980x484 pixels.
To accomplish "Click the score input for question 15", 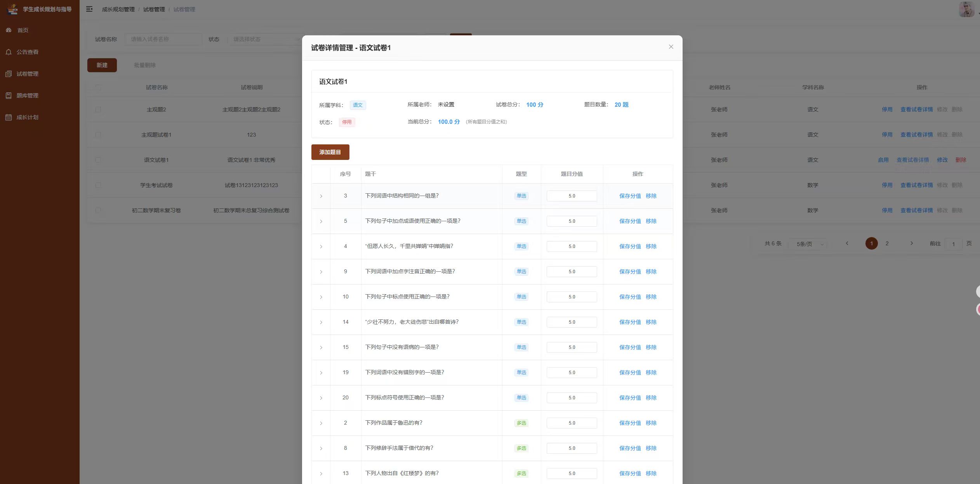I will [x=572, y=347].
